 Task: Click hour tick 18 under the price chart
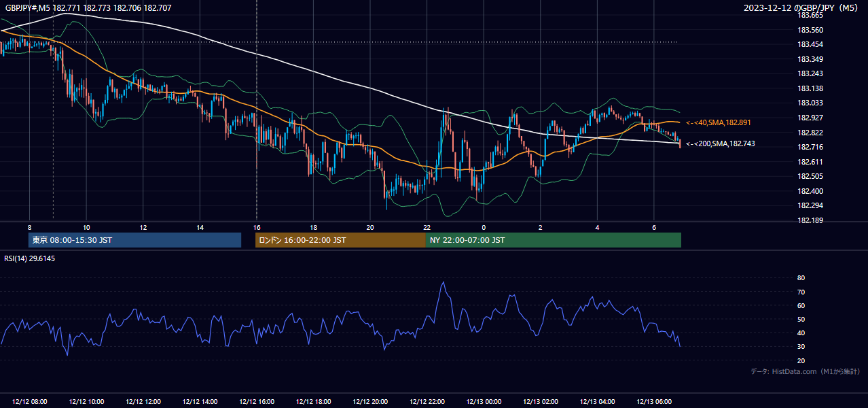[x=313, y=227]
